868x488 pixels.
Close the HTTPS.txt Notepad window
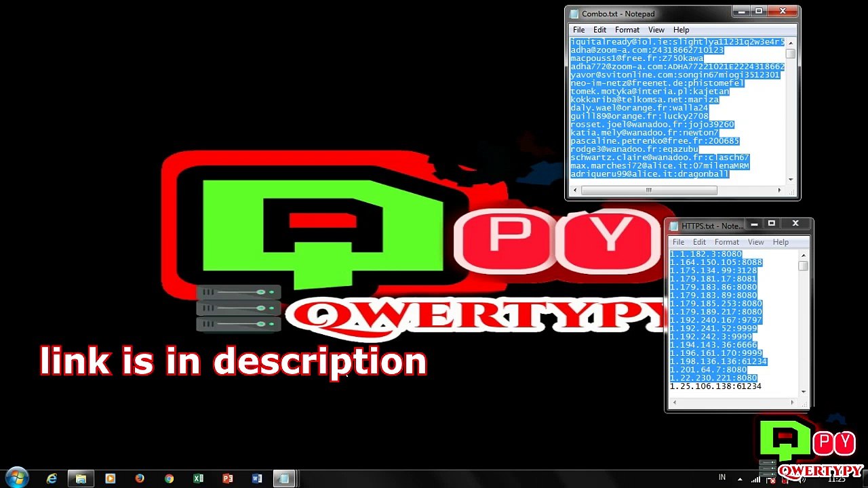pyautogui.click(x=795, y=224)
